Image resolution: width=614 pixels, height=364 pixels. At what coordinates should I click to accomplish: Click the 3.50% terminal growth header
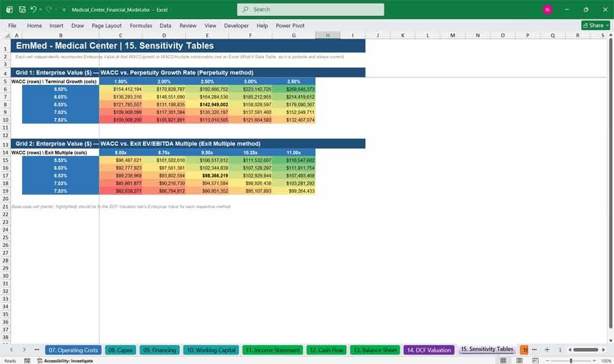(293, 82)
